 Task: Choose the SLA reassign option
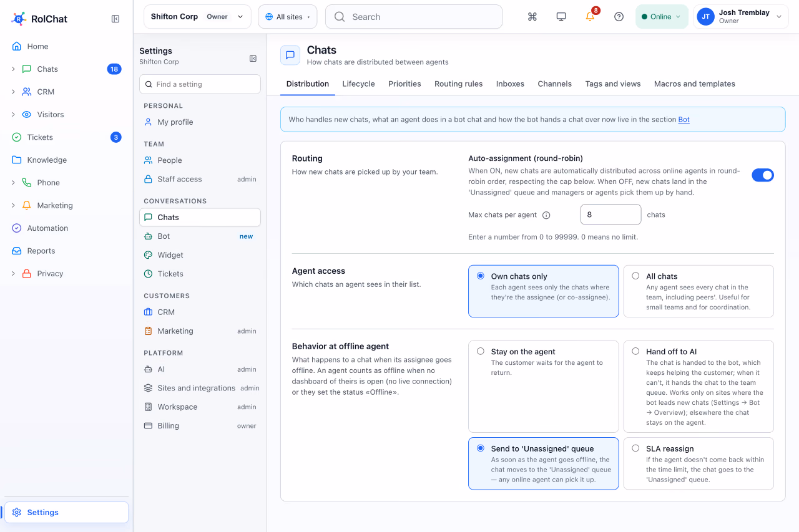(699, 463)
